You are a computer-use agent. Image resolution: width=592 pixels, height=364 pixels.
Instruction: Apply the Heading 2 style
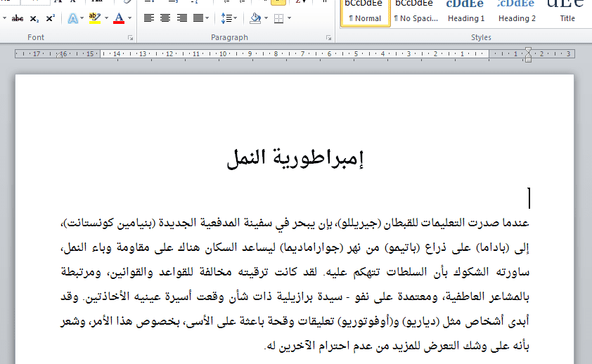pos(517,13)
